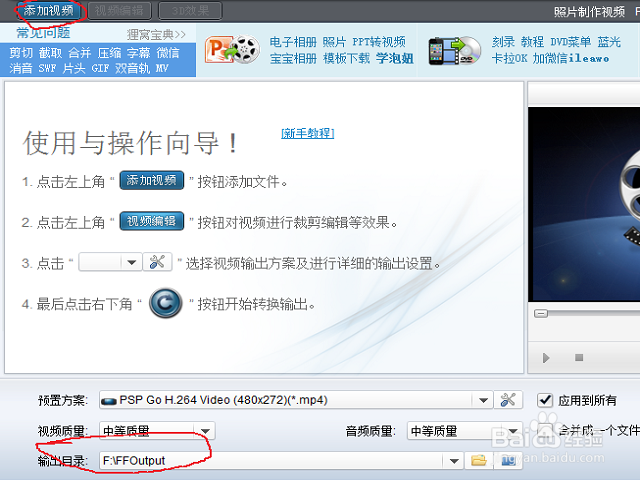
Task: Open the 电子相册 link
Action: click(293, 42)
